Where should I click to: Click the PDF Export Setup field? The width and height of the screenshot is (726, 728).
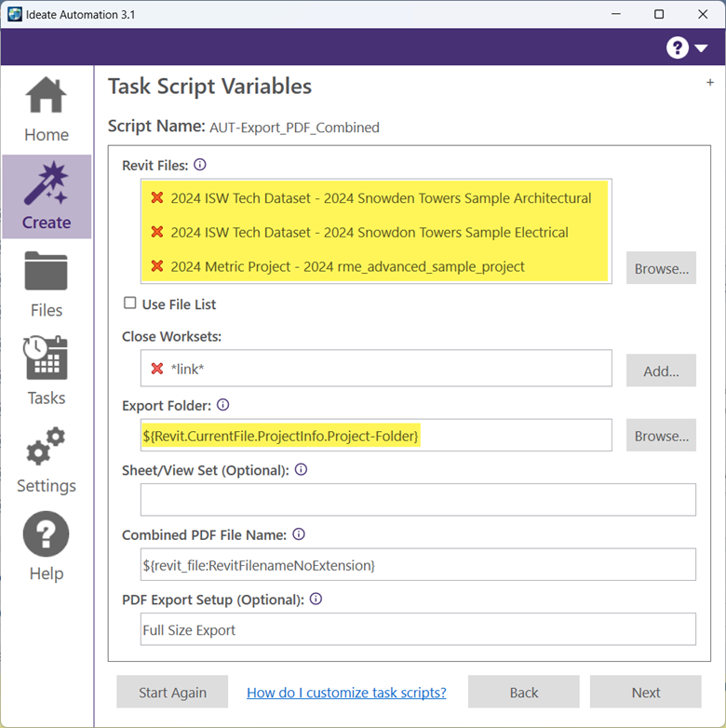pos(418,629)
